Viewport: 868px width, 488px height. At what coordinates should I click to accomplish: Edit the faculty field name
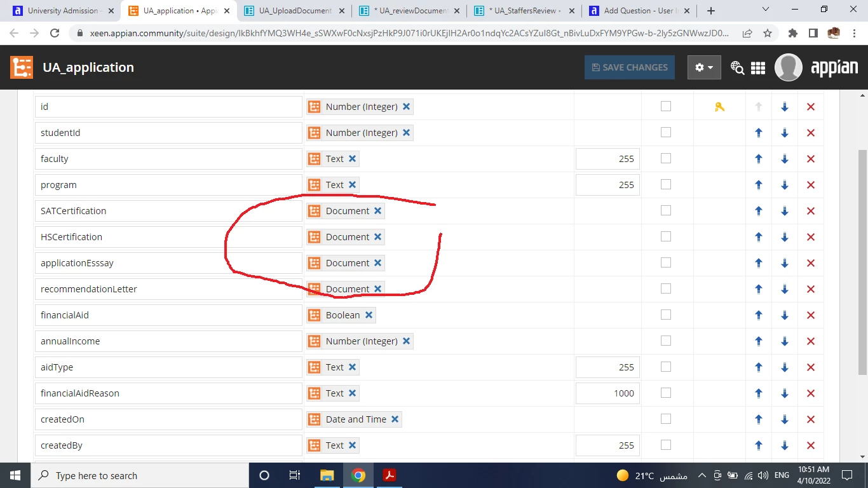coord(168,159)
